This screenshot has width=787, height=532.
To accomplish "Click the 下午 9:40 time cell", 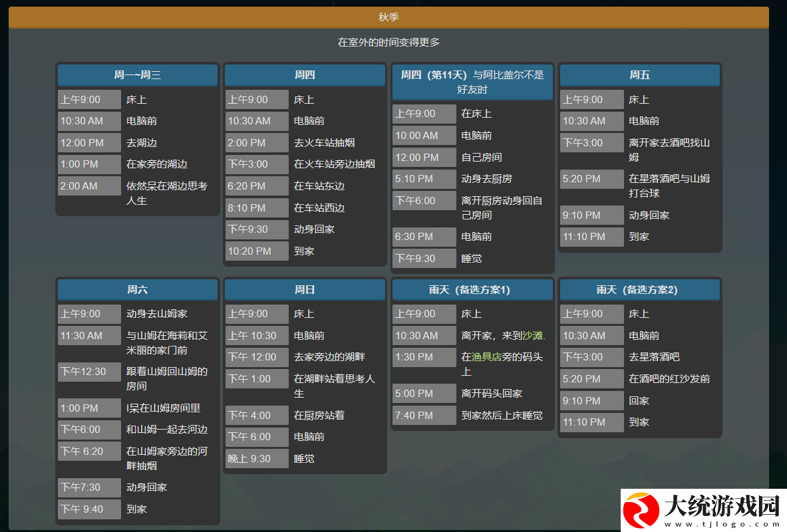I will [89, 509].
